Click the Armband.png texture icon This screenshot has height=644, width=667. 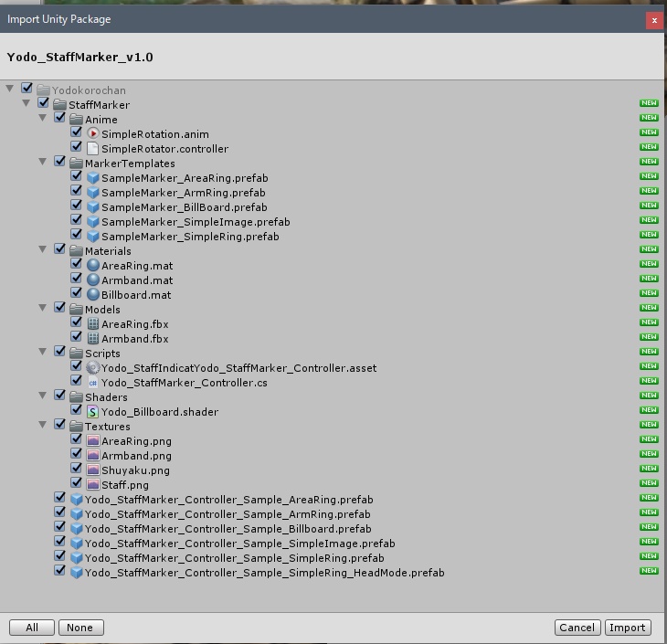pos(92,456)
